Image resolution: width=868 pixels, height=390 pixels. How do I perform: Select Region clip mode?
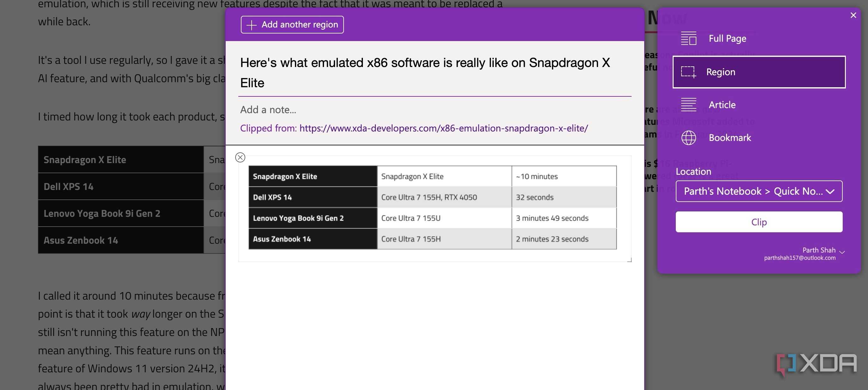tap(759, 72)
